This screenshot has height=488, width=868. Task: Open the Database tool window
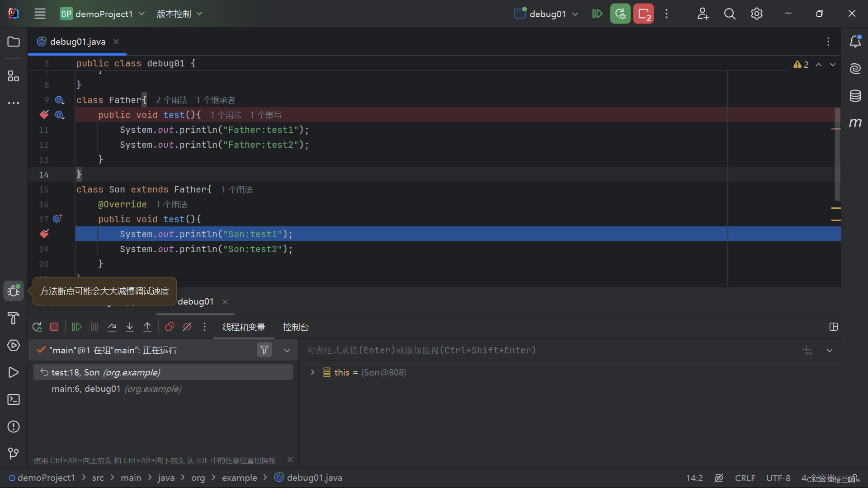pos(855,96)
